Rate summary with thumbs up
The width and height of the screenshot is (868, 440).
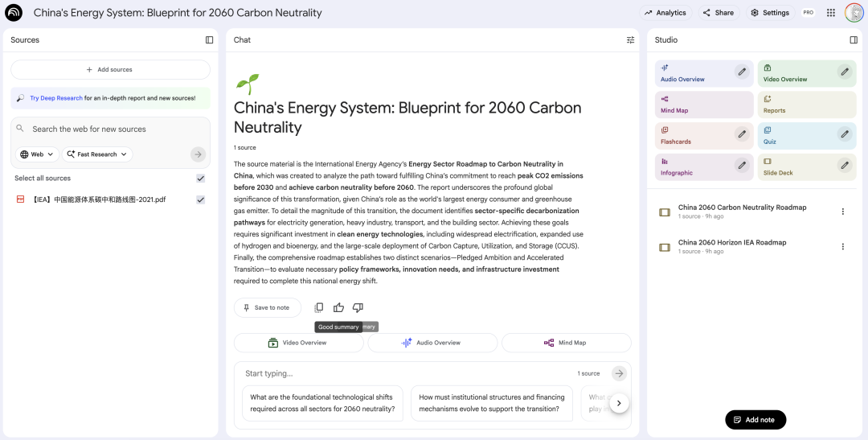click(x=339, y=307)
